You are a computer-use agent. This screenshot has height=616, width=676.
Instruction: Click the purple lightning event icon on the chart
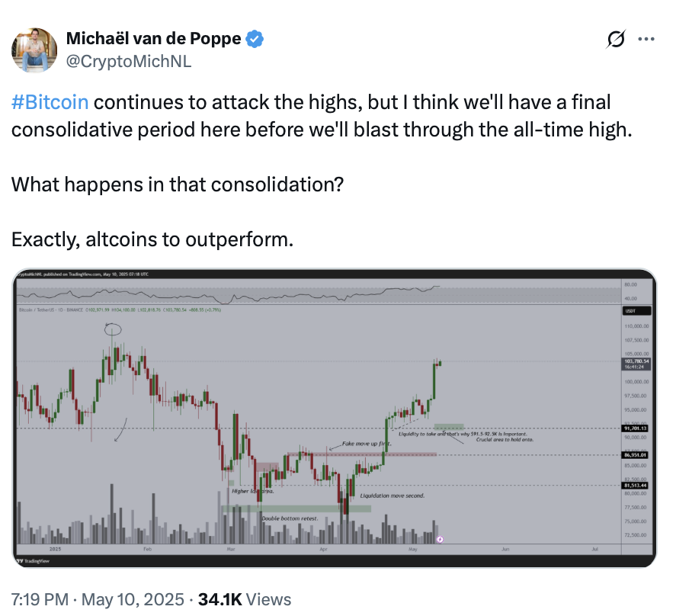pos(440,539)
